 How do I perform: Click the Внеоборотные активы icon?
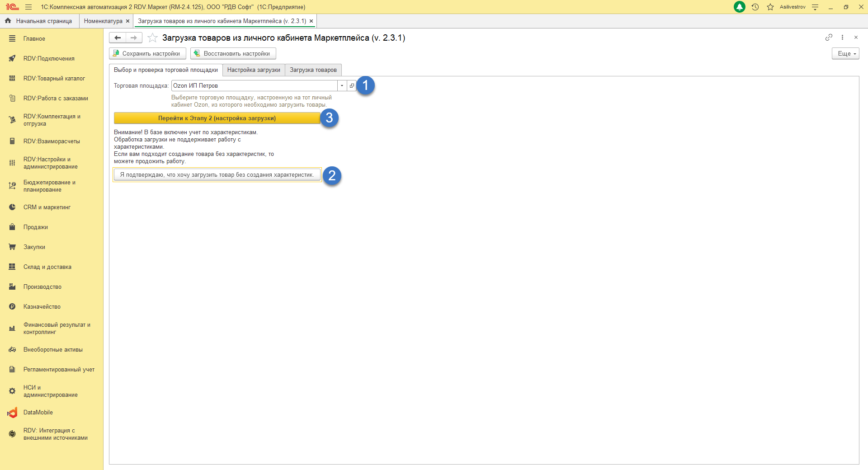point(12,349)
